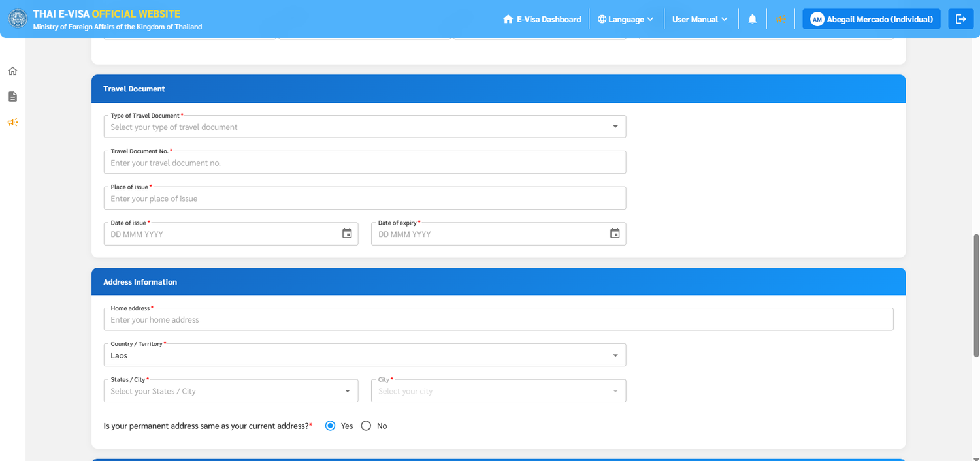Open the Type of Travel Document dropdown
This screenshot has height=461, width=980.
point(365,127)
